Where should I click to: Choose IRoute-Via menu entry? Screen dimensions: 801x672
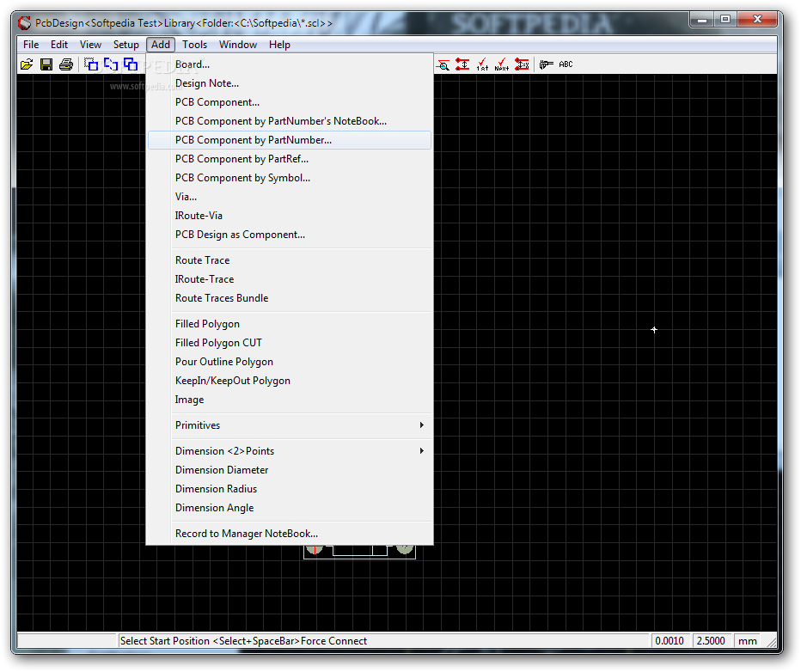point(290,216)
